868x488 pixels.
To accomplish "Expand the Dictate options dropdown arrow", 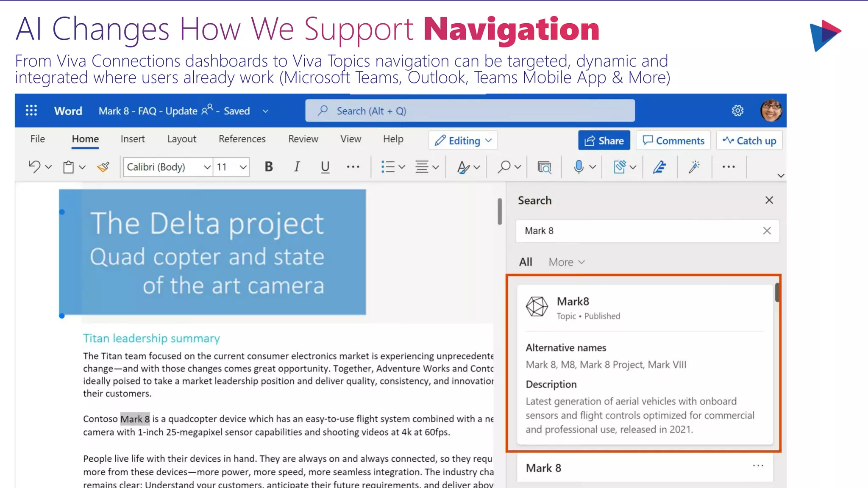I will tap(593, 167).
